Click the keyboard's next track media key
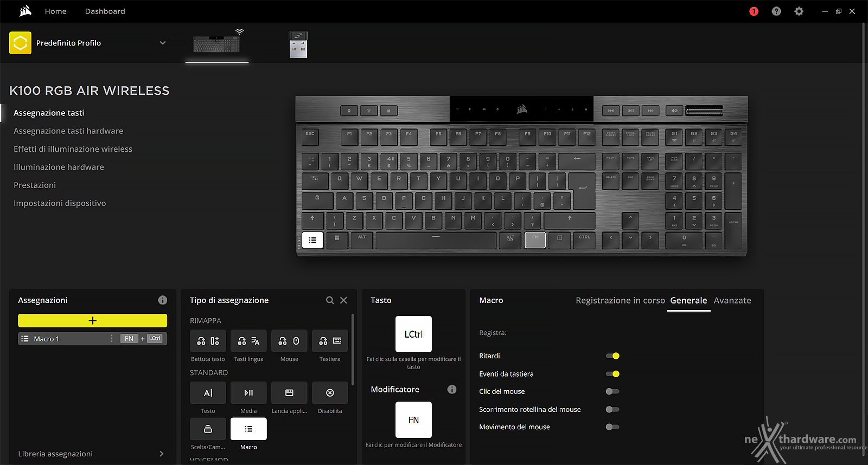Screen dimensions: 868x465 (x=650, y=111)
